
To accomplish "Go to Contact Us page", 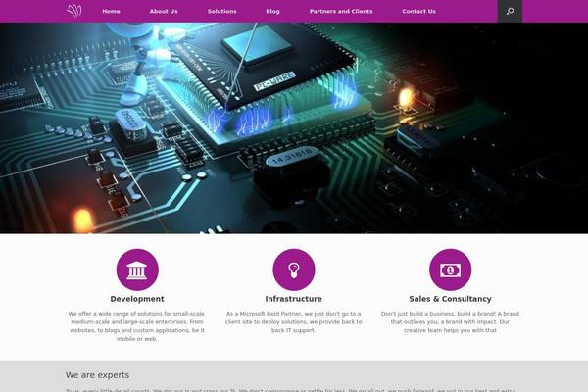I will coord(418,11).
